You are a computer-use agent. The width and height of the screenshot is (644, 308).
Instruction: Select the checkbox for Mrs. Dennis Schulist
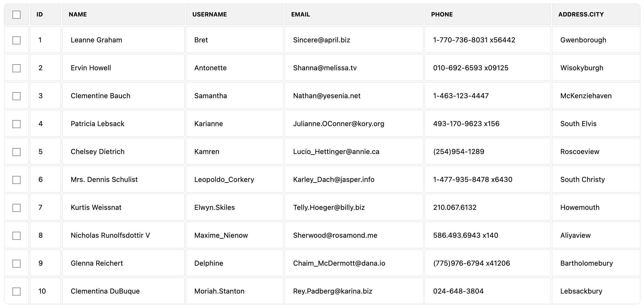[x=16, y=180]
